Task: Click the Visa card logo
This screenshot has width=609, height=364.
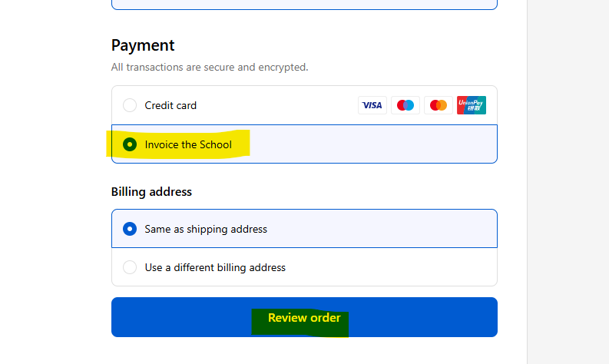Action: click(372, 105)
